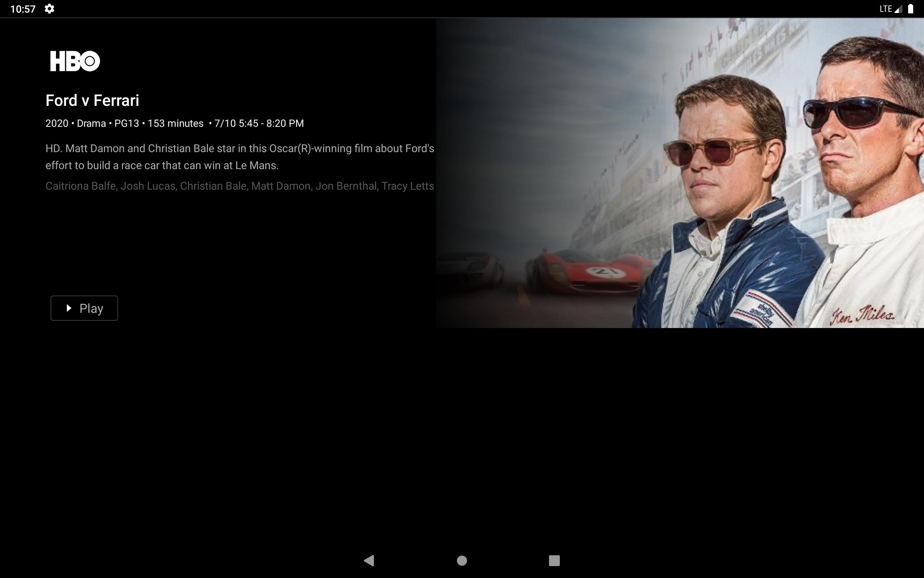Tap the movie description paragraph
The width and height of the screenshot is (924, 578).
240,157
